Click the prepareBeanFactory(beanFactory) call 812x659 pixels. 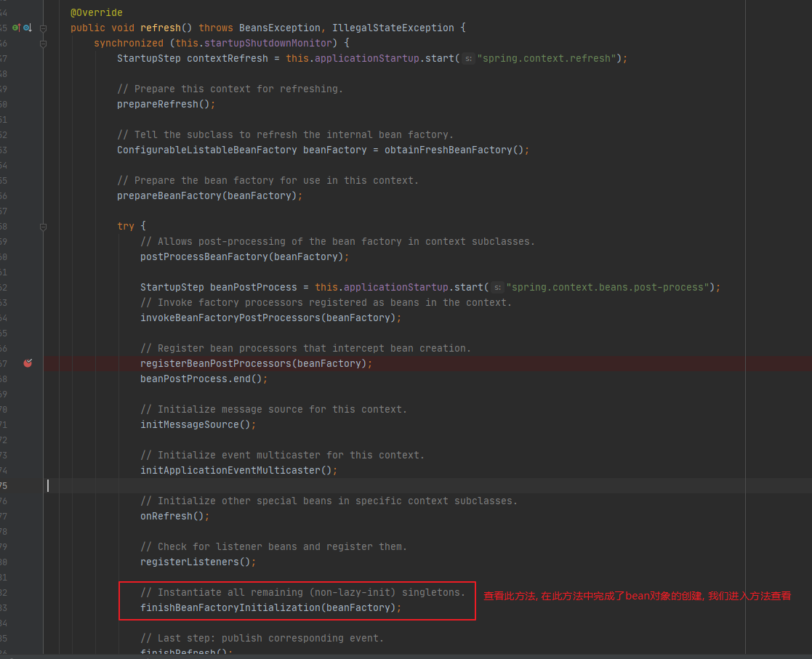click(207, 195)
